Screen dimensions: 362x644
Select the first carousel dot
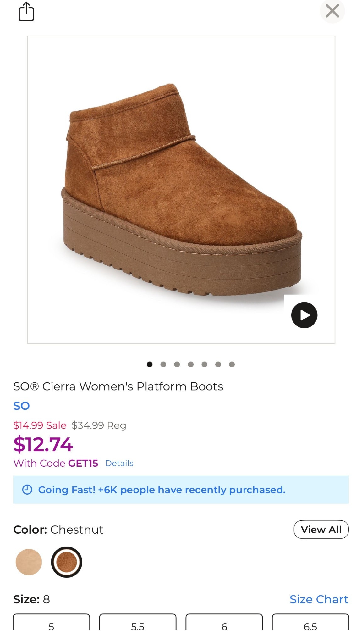(149, 364)
